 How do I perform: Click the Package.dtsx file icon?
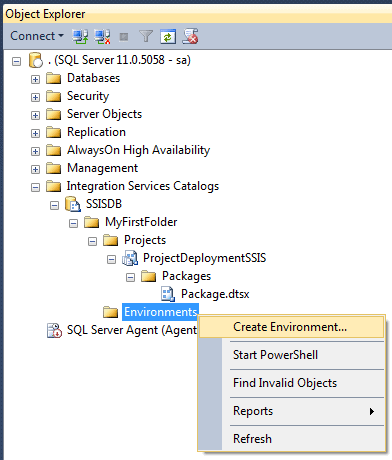168,294
